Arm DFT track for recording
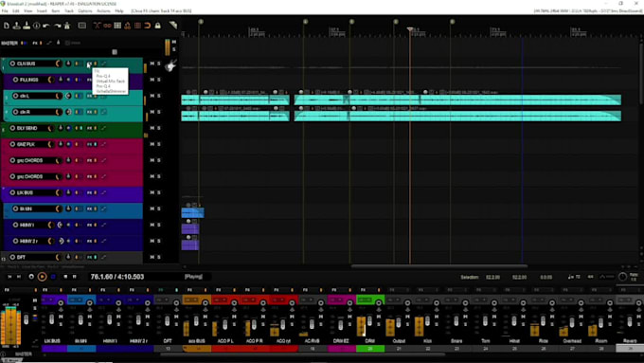This screenshot has height=363, width=644. (12, 257)
